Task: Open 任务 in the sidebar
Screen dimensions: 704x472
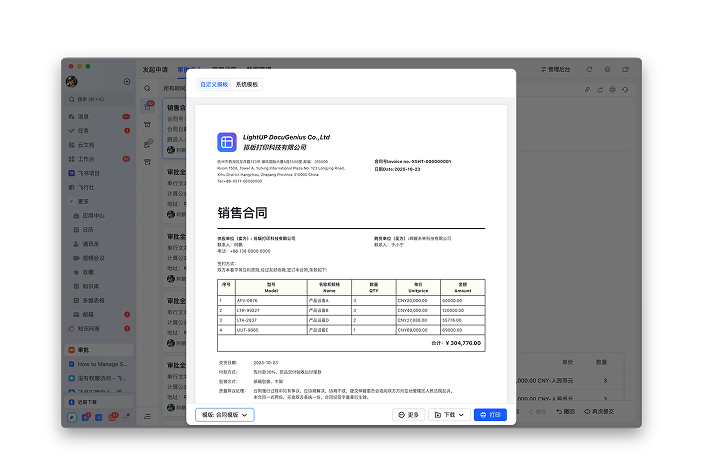Action: coord(100,131)
